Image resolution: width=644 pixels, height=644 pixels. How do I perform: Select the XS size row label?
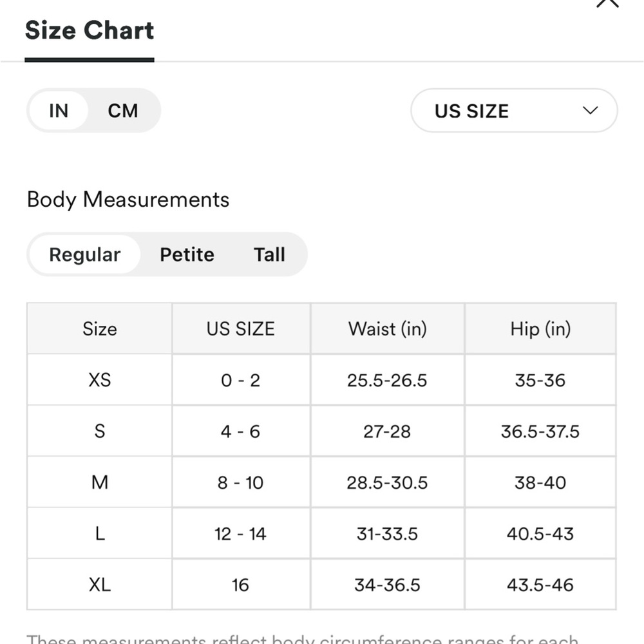pyautogui.click(x=100, y=380)
